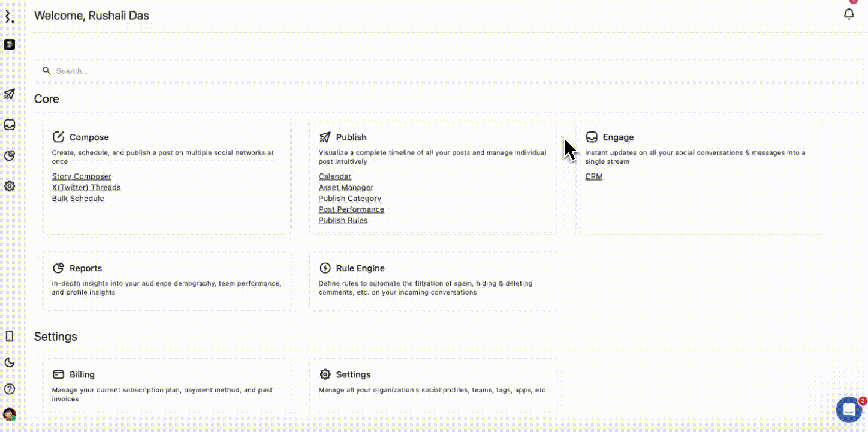Click the mobile device icon in sidebar
The image size is (868, 432).
pos(9,336)
